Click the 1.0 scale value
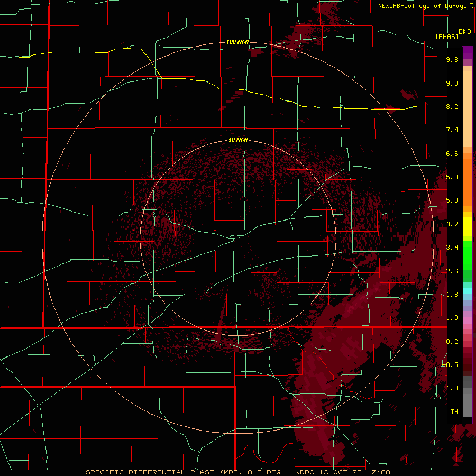The image size is (476, 476). (x=452, y=318)
